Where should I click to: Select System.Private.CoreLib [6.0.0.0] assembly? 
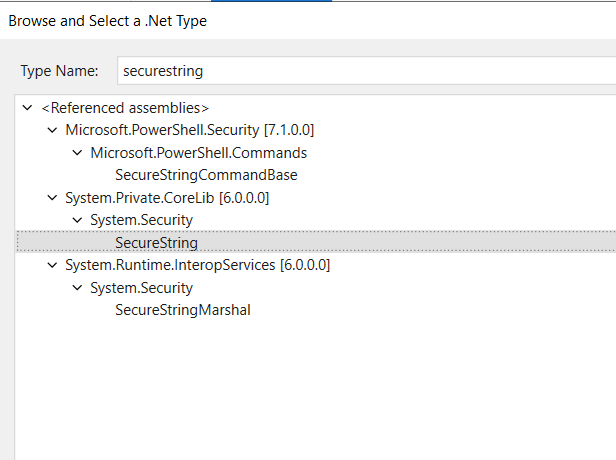pos(167,198)
